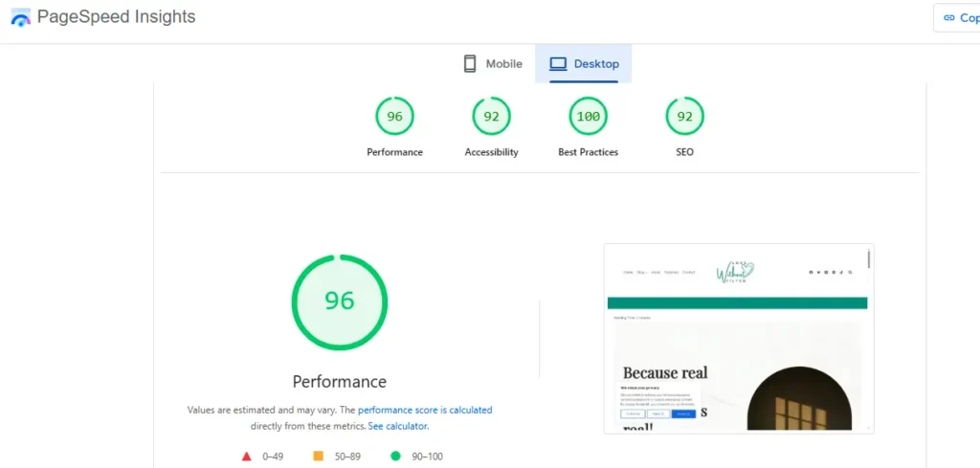Viewport: 980px width, 468px height.
Task: Click the orange square 50–89 legend marker
Action: [319, 457]
